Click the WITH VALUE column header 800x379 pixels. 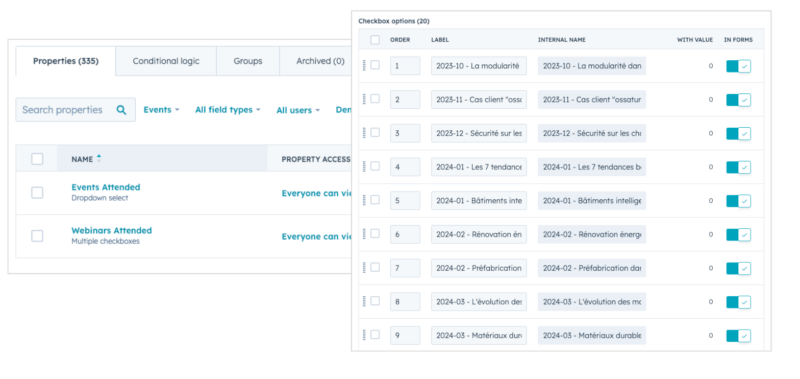(x=695, y=40)
